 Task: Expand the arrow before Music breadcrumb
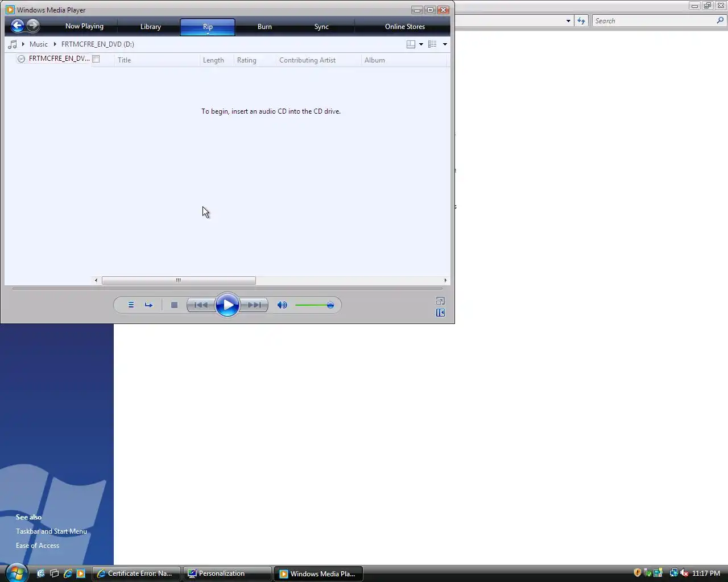click(23, 44)
